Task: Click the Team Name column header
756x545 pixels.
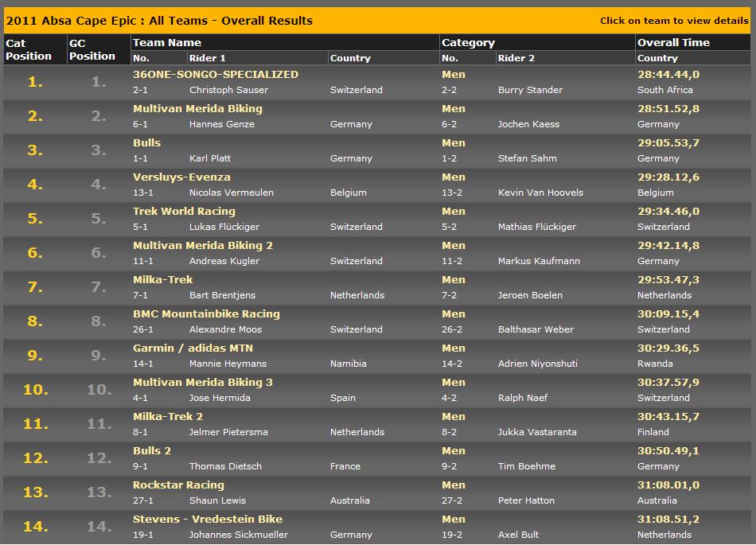Action: (x=166, y=42)
